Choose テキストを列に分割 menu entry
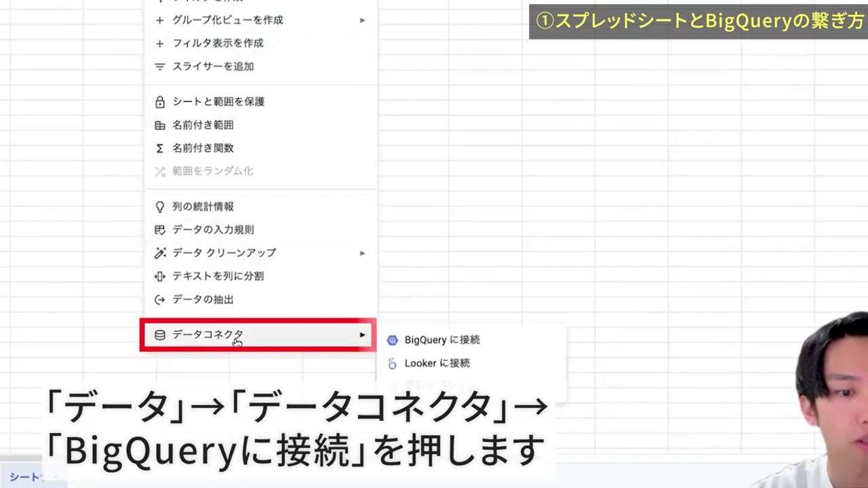868x488 pixels. click(x=260, y=276)
